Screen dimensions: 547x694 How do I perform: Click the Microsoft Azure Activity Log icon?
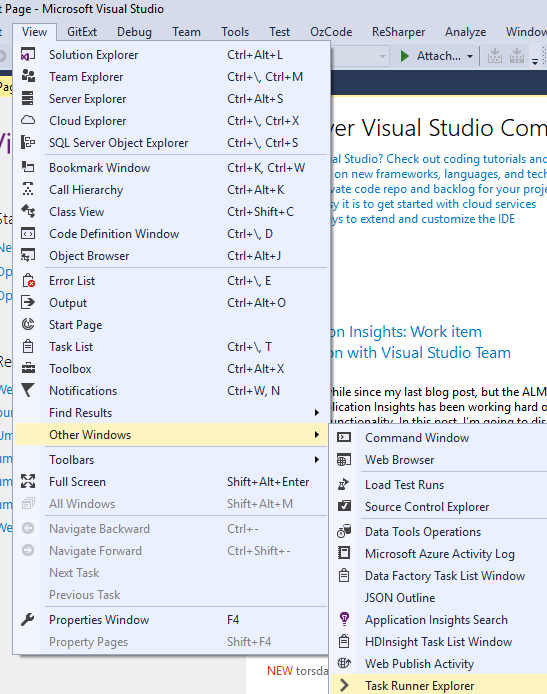pyautogui.click(x=344, y=553)
